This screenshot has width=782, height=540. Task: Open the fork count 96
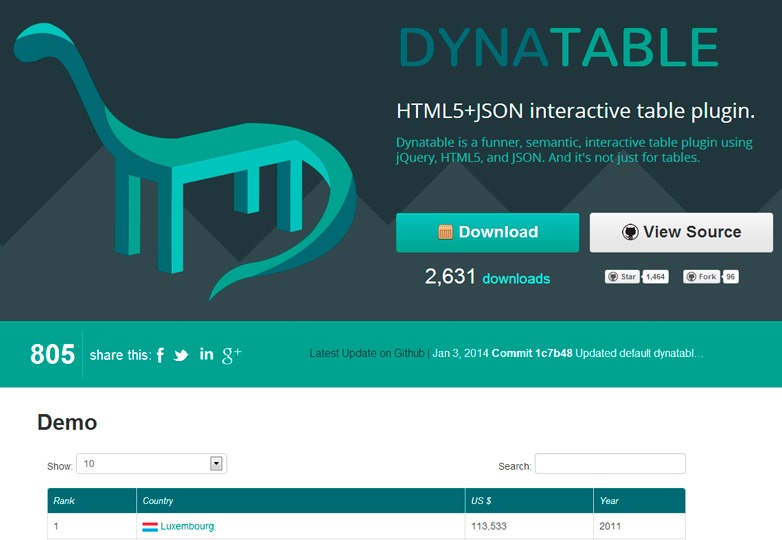coord(730,277)
